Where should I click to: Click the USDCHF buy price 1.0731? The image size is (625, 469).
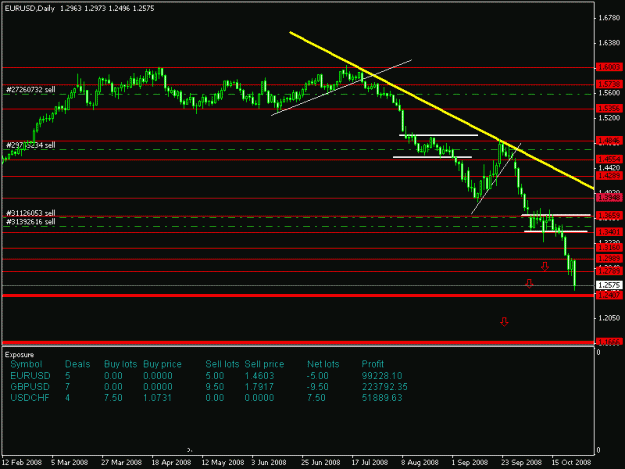[x=158, y=398]
